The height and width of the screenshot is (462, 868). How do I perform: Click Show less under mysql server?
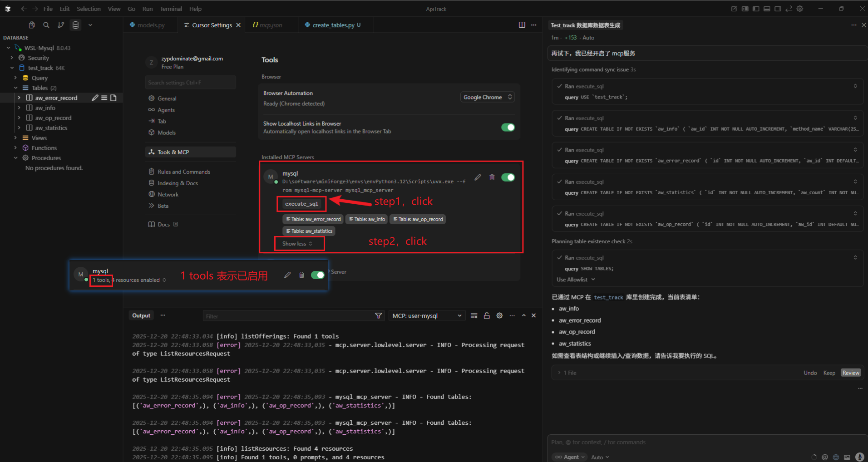297,244
